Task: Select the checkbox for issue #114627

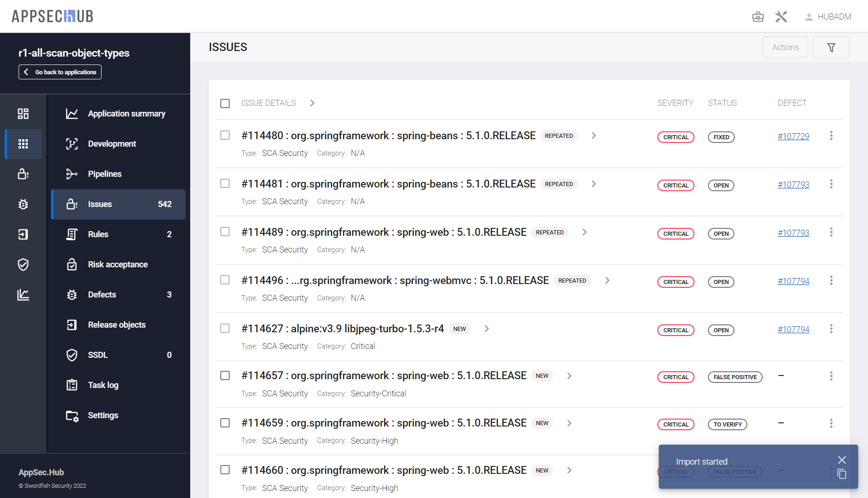Action: (x=225, y=329)
